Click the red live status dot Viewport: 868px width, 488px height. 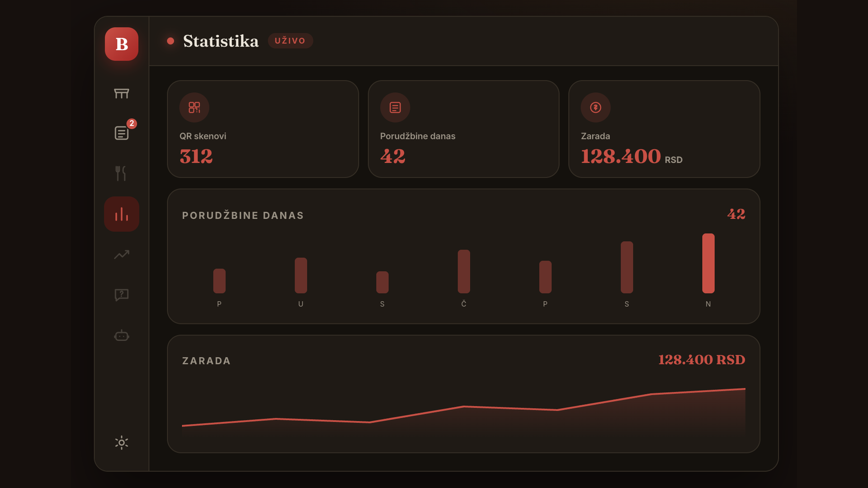pyautogui.click(x=170, y=41)
